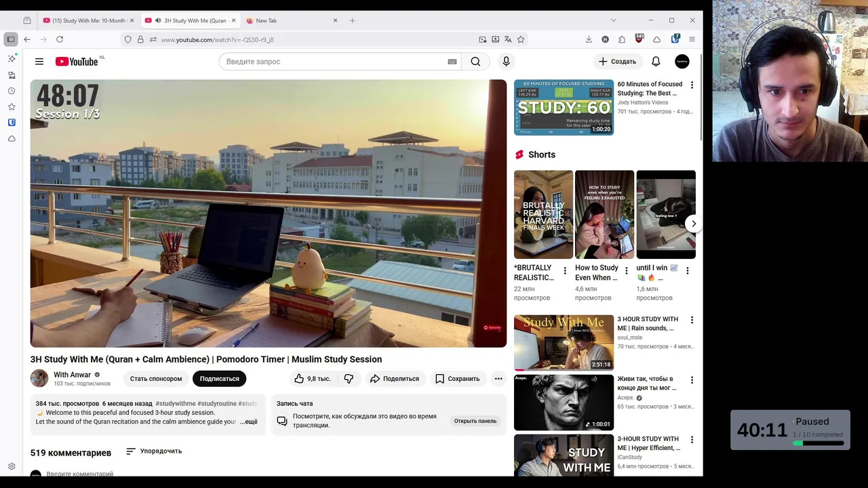Open a new tab with the plus button
868x488 pixels.
pyautogui.click(x=352, y=20)
